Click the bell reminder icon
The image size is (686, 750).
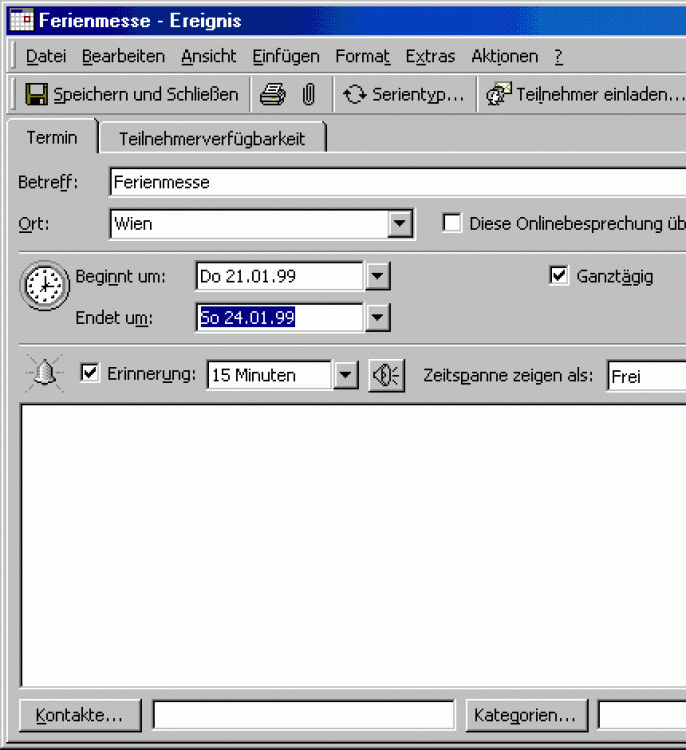tap(44, 374)
